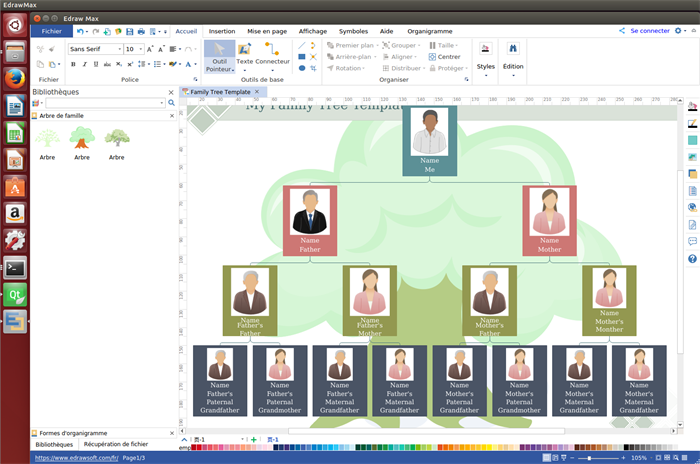Click the Format Painter brush icon

tap(52, 49)
